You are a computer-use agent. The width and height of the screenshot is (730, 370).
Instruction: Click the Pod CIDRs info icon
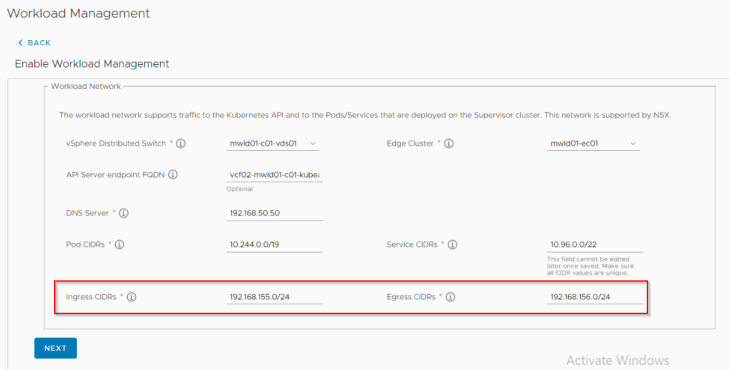pos(120,244)
